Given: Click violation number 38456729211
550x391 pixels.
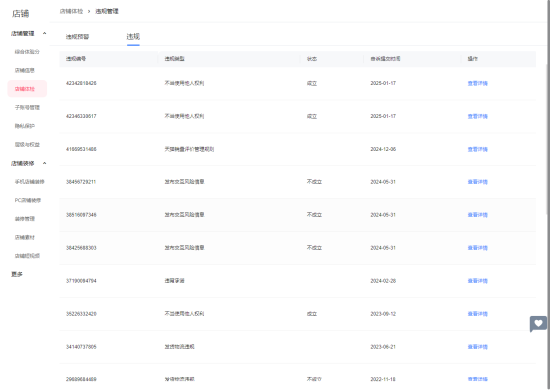Looking at the screenshot, I should (81, 182).
